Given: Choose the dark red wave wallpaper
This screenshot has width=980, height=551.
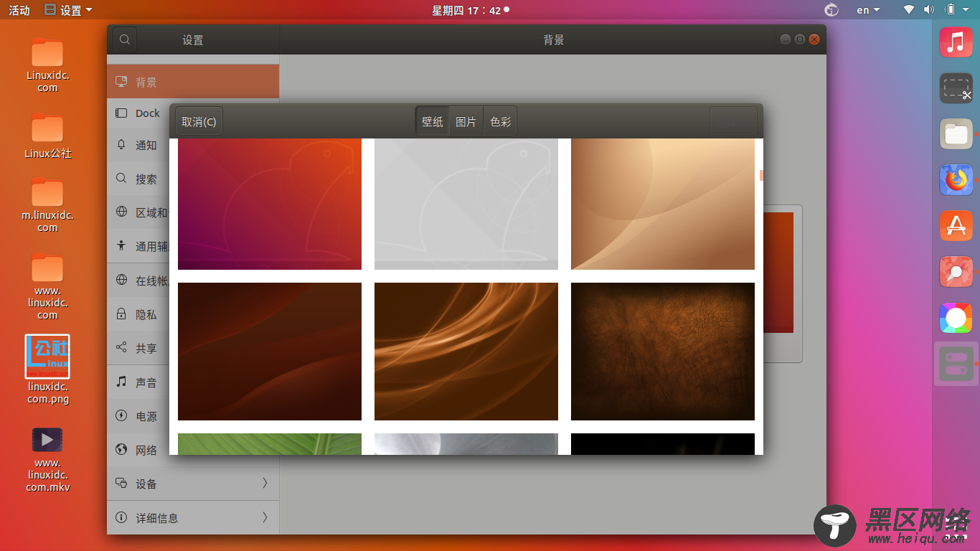Looking at the screenshot, I should tap(270, 352).
